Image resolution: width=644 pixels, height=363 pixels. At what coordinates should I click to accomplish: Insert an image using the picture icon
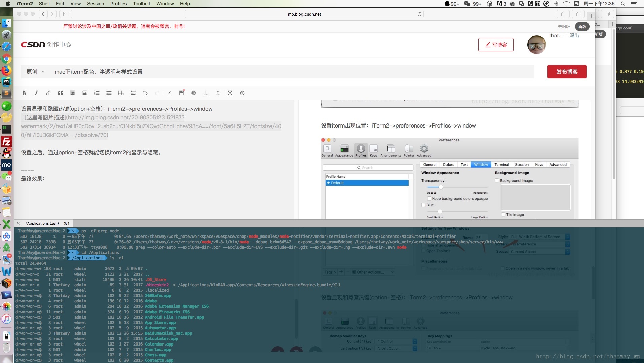tap(84, 93)
